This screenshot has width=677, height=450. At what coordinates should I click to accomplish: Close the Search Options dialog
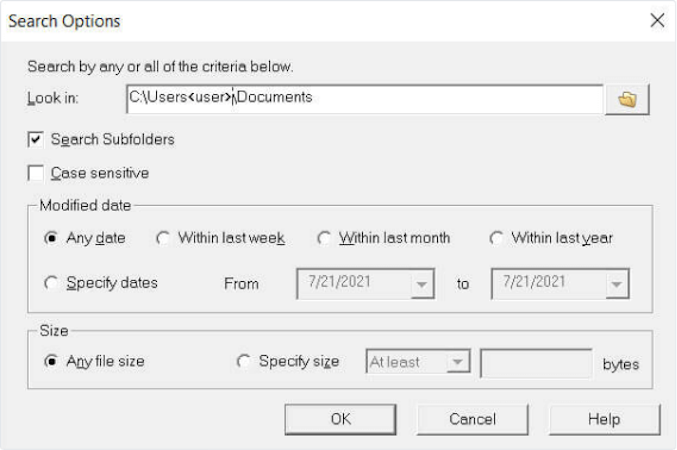(656, 20)
